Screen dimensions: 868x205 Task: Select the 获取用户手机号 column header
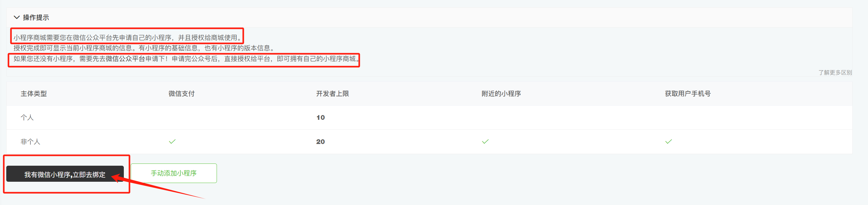(688, 94)
